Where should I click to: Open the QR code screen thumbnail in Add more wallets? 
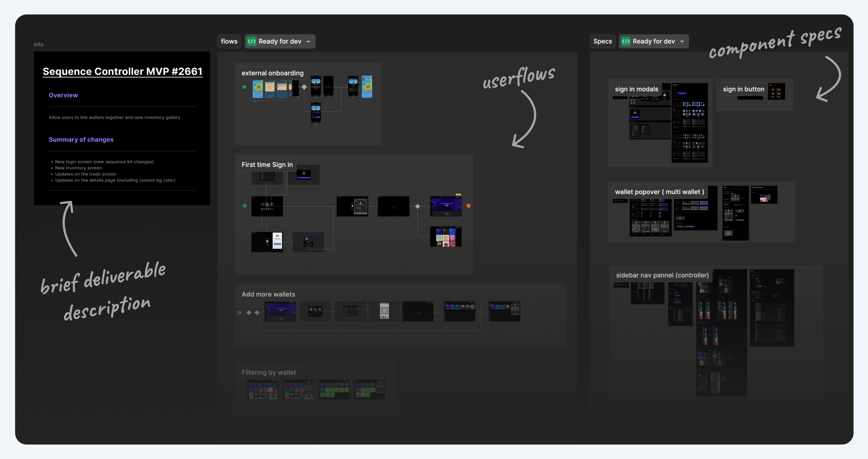point(384,311)
